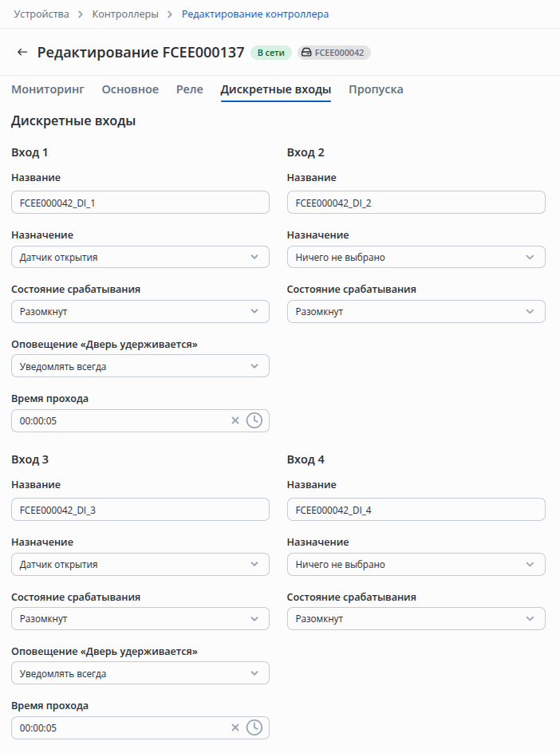Clear Вход 1 Время прохода value
Screen dimensions: 560x753
[x=235, y=420]
